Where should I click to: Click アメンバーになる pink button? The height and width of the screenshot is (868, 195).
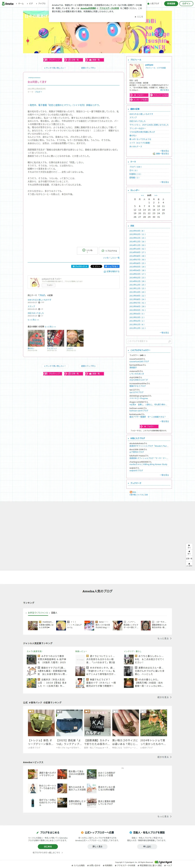[x=159, y=95]
